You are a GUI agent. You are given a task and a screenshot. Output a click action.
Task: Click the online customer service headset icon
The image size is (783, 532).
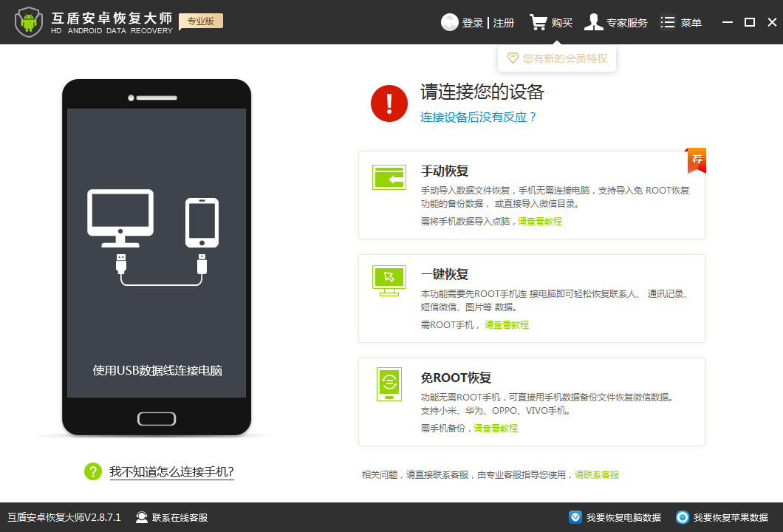click(142, 517)
